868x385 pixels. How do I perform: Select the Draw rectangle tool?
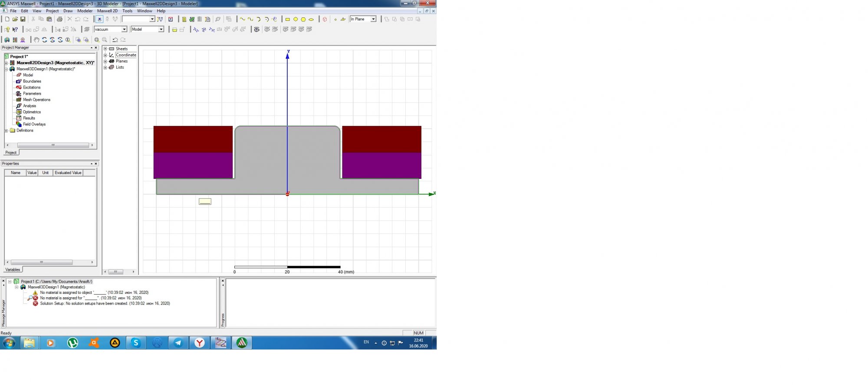click(x=287, y=19)
